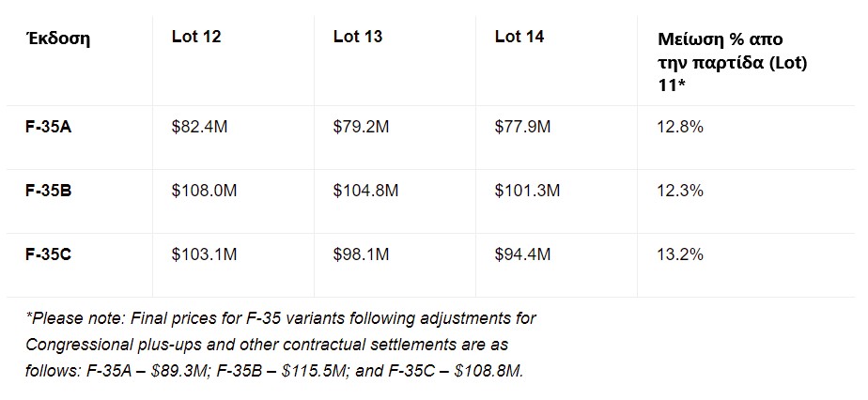Click the $82.4M price cell
This screenshot has width=868, height=400.
pyautogui.click(x=199, y=127)
